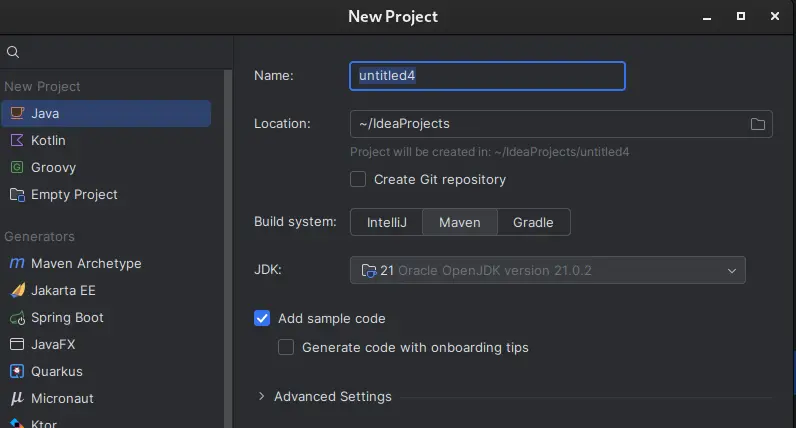Maximize the New Project dialog

pos(741,16)
